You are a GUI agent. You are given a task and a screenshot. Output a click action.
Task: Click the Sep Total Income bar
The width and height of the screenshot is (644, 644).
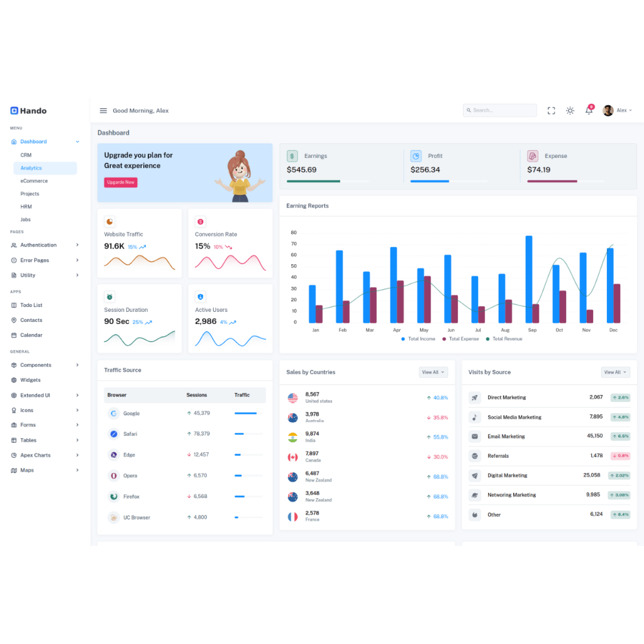tap(529, 279)
